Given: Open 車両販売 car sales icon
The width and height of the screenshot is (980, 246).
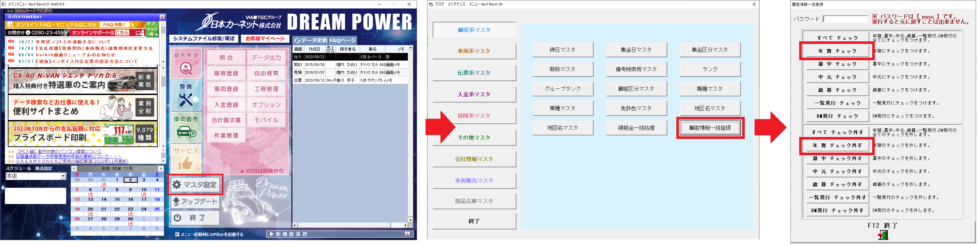Looking at the screenshot, I should coord(186,127).
